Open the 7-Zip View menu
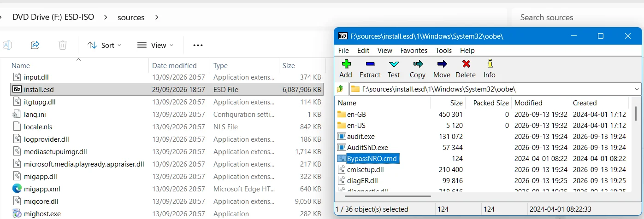 [x=384, y=50]
